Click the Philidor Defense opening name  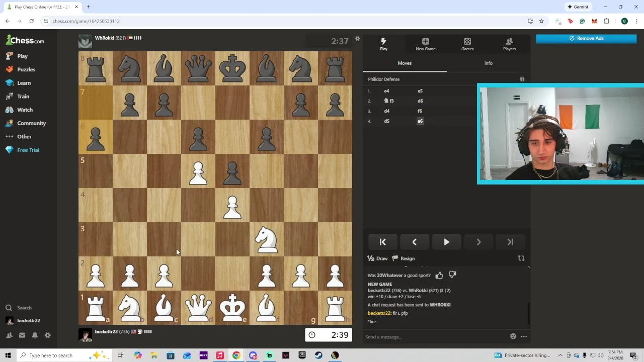coord(383,79)
